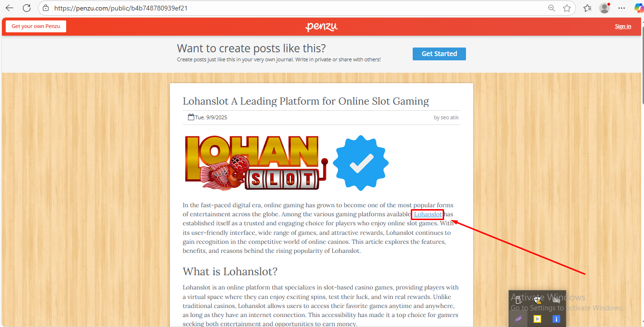Open the browser profile avatar
644x327 pixels.
tap(604, 8)
